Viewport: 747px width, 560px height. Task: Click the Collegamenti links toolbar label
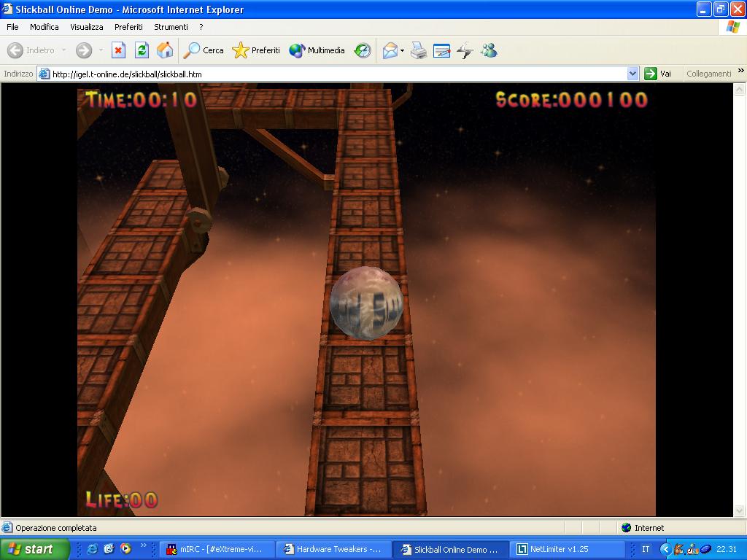[708, 74]
